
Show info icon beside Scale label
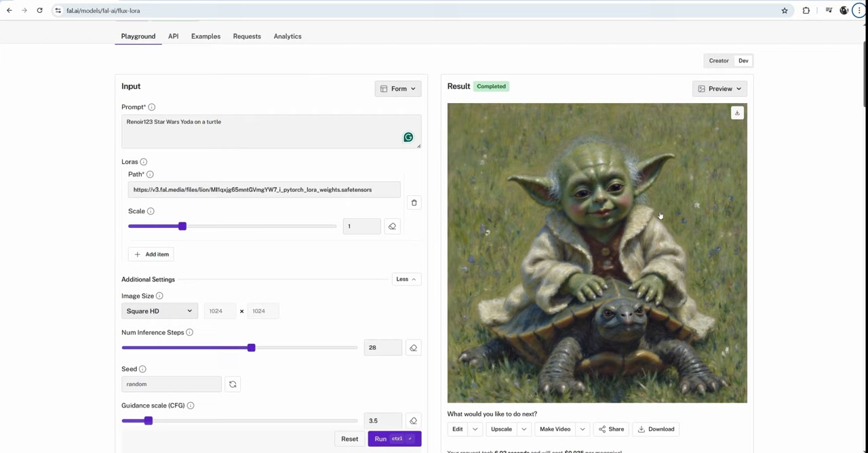click(151, 211)
